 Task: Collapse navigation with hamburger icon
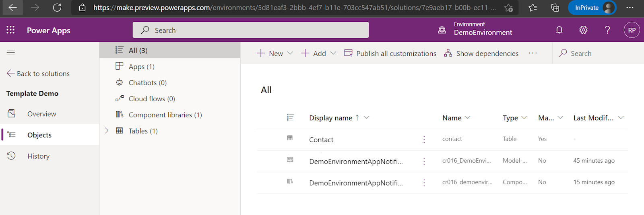tap(11, 52)
